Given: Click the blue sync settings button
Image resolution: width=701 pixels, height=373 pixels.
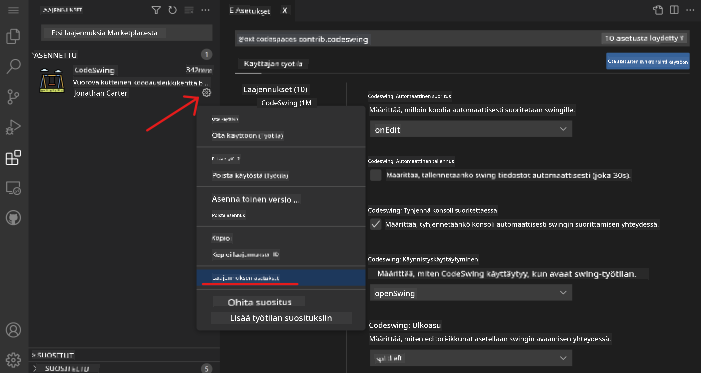Looking at the screenshot, I should click(x=647, y=62).
